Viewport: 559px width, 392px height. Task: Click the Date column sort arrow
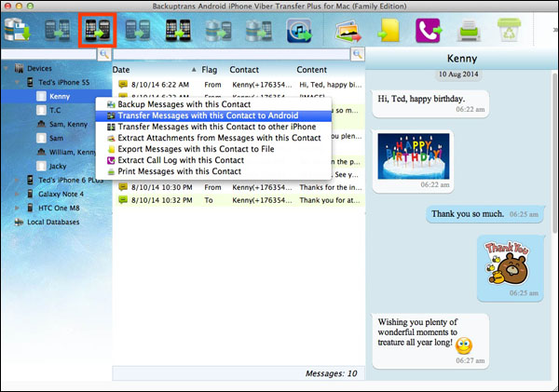click(x=194, y=70)
